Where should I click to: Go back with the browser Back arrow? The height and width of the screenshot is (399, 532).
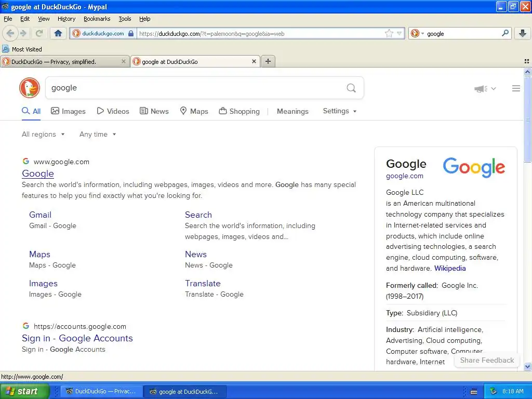pos(10,33)
